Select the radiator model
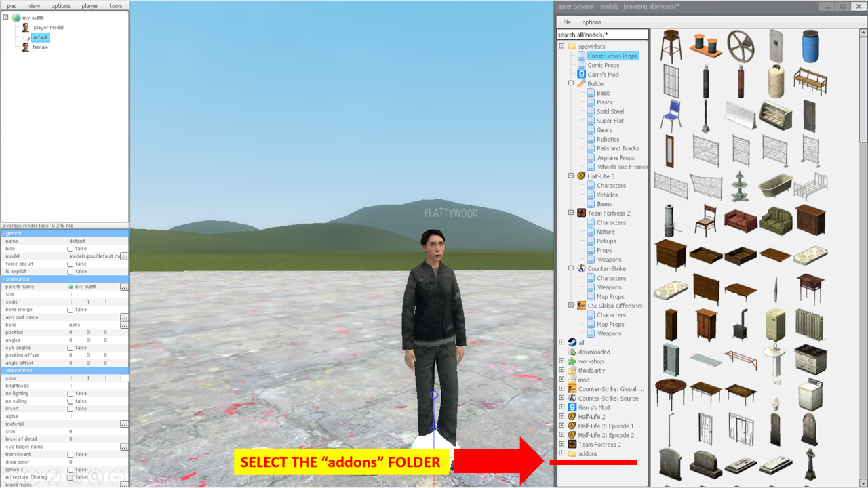 810,325
